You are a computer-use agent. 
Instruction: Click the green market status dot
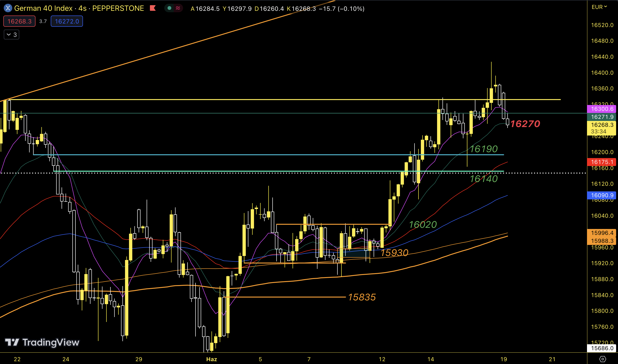point(169,8)
